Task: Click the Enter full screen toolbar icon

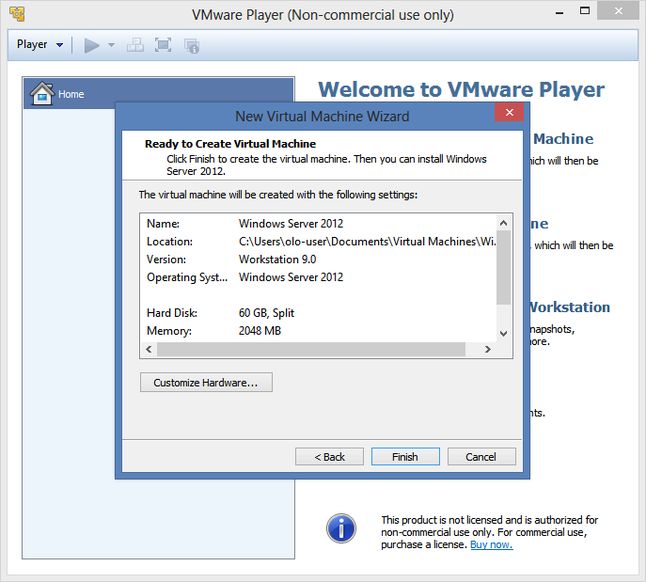Action: tap(163, 45)
